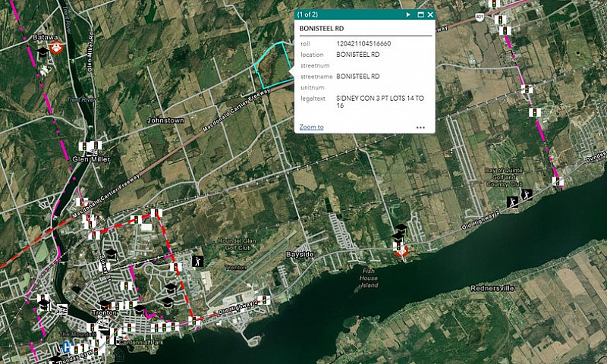Select the school icon below Batawa label
Screen dimensions: 607x364
click(43, 52)
